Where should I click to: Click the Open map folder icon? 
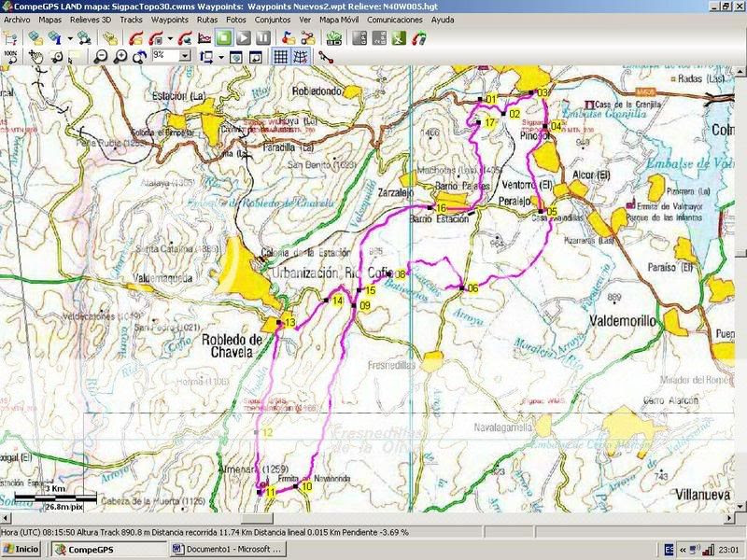point(35,38)
